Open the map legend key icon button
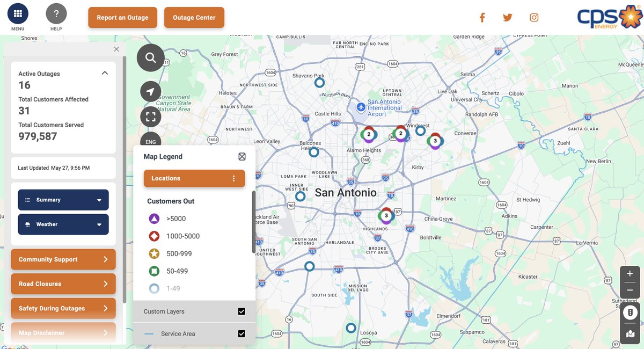This screenshot has height=349, width=644. (630, 312)
